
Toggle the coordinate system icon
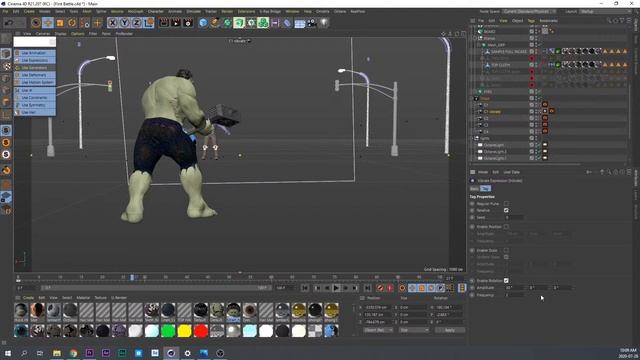[x=149, y=23]
